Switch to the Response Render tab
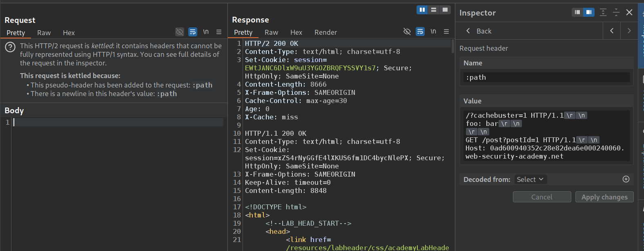Screen dimensions: 644x251 pyautogui.click(x=325, y=32)
